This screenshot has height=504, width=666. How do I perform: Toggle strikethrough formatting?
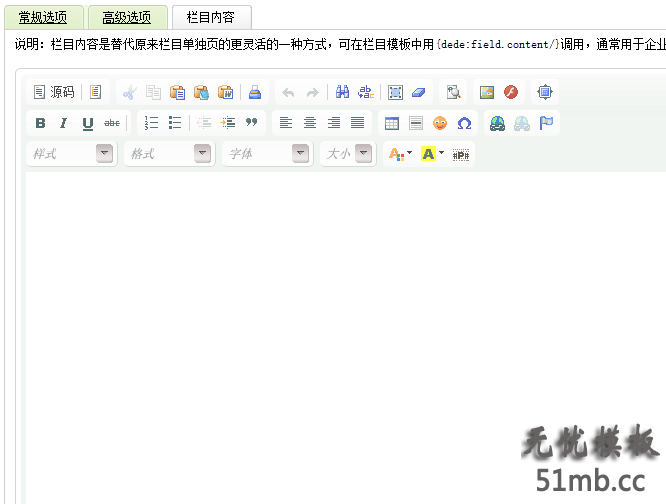[x=112, y=123]
